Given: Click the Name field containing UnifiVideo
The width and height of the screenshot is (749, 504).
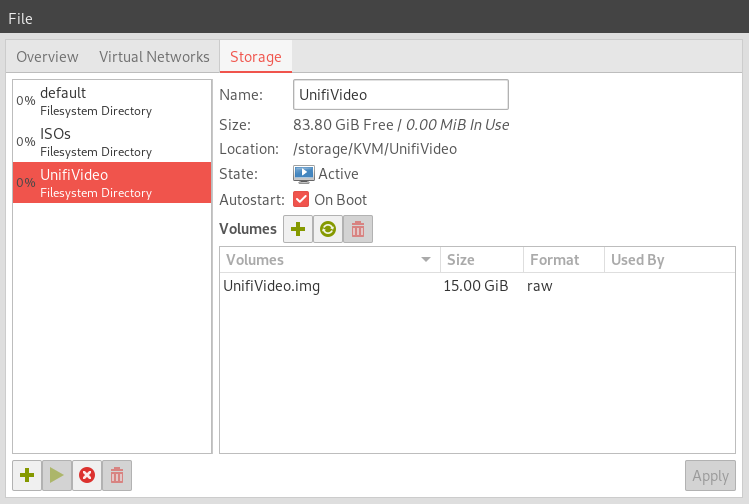Looking at the screenshot, I should (401, 95).
